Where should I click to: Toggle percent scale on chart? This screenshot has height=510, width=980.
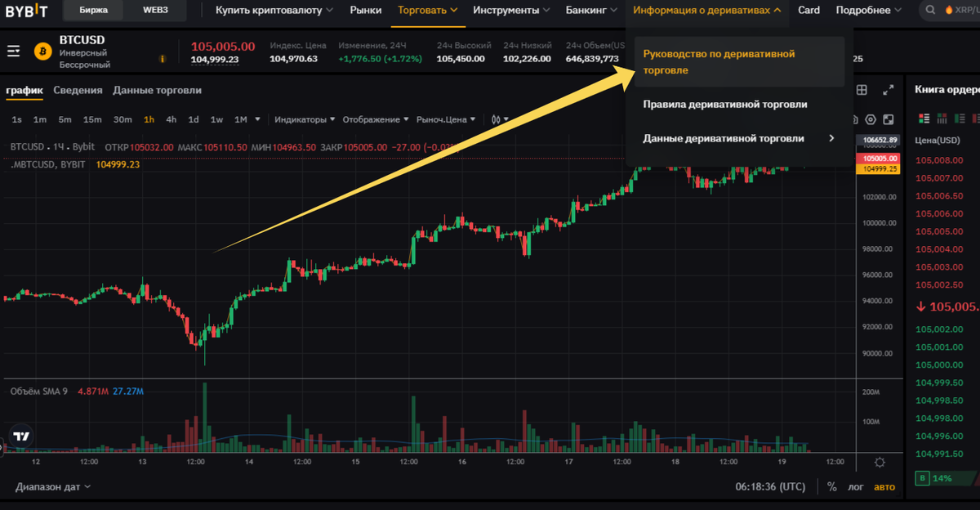tap(831, 487)
